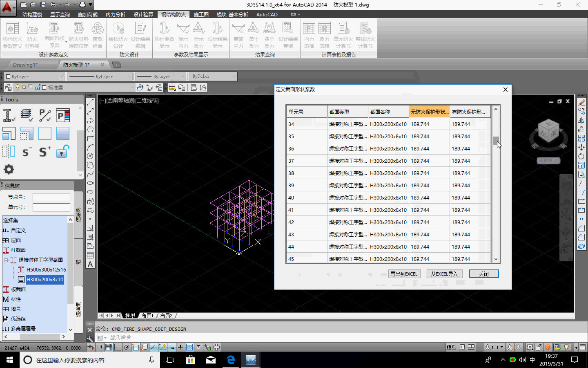This screenshot has height=368, width=588.
Task: Open the ByColor plot style dropdown
Action: 212,76
